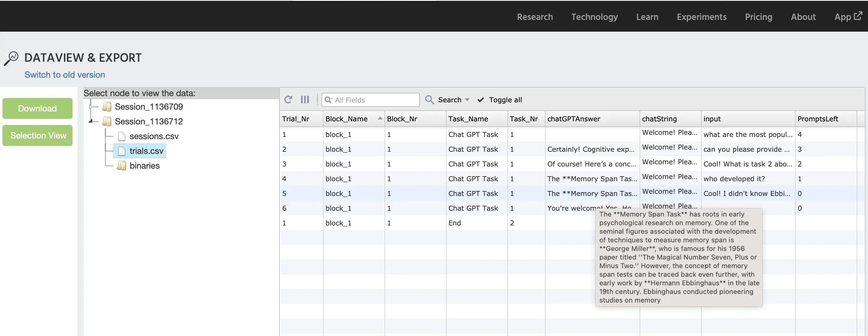Click PromptsLeft cell with value 3
This screenshot has width=868, height=336.
tap(826, 149)
